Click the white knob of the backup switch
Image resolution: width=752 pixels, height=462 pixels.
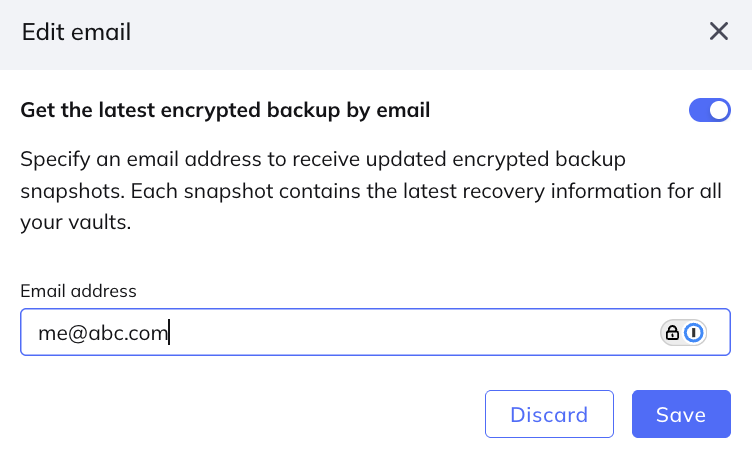[x=719, y=110]
